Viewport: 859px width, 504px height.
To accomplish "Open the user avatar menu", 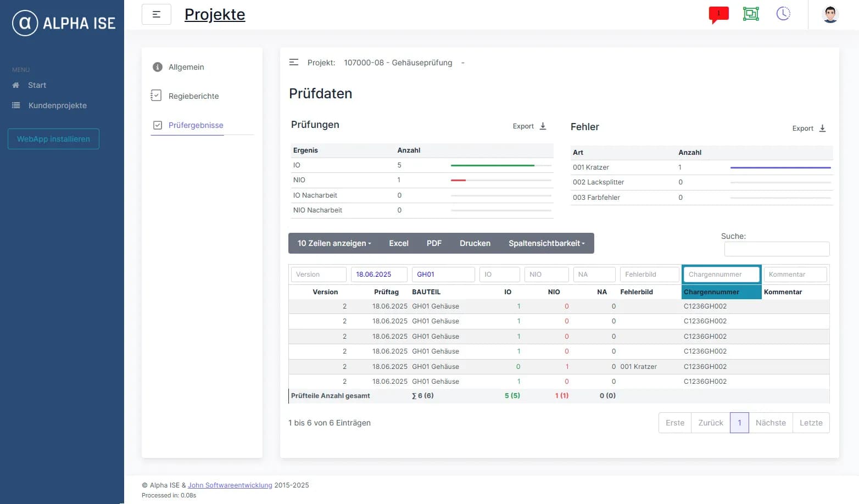I will coord(830,14).
